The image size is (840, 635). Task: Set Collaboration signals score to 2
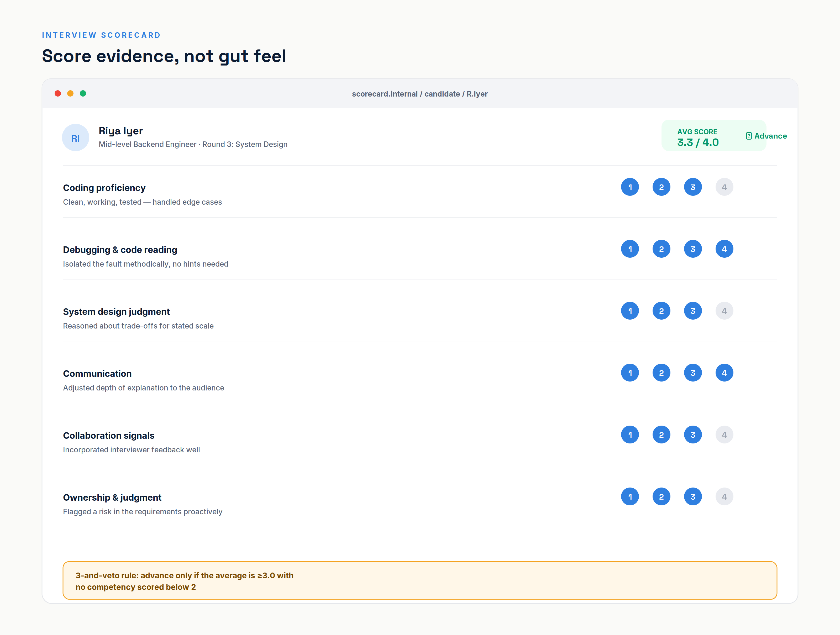pos(661,435)
